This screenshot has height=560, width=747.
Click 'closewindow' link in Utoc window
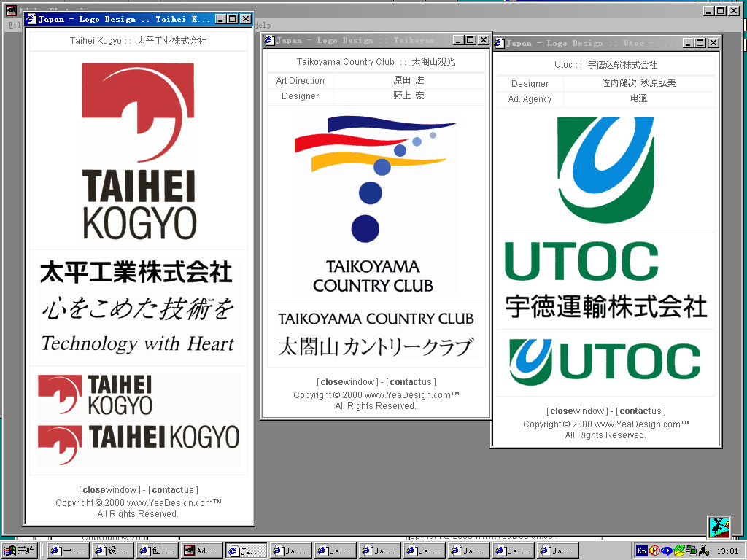point(578,411)
